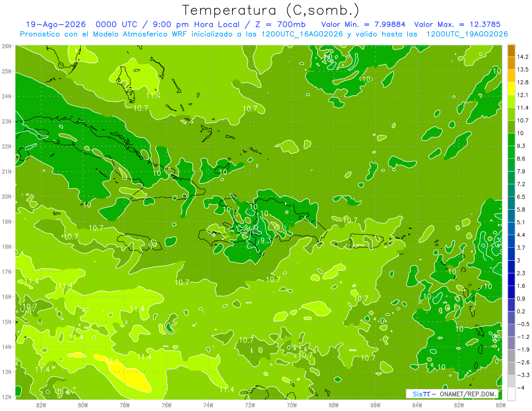Click the "62W" longitude axis label

pyautogui.click(x=459, y=405)
